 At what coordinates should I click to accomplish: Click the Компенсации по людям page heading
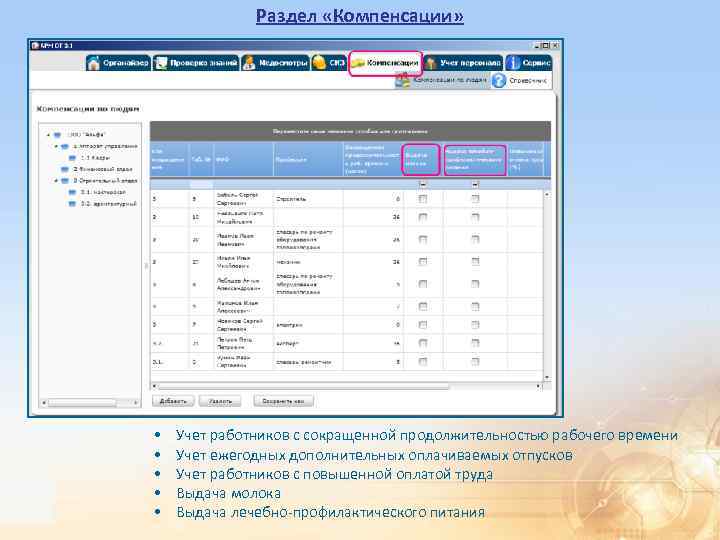88,109
